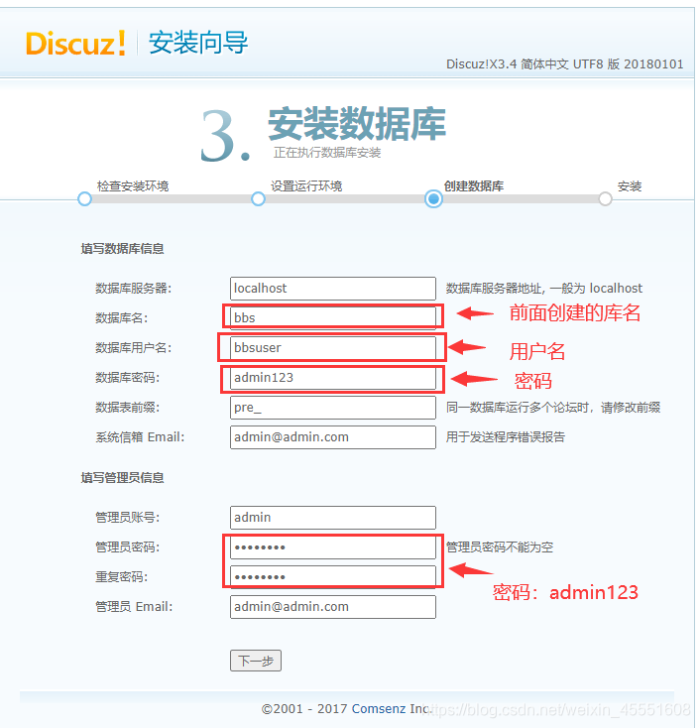Click the database name field containing bbs
The width and height of the screenshot is (700, 728).
(x=333, y=318)
